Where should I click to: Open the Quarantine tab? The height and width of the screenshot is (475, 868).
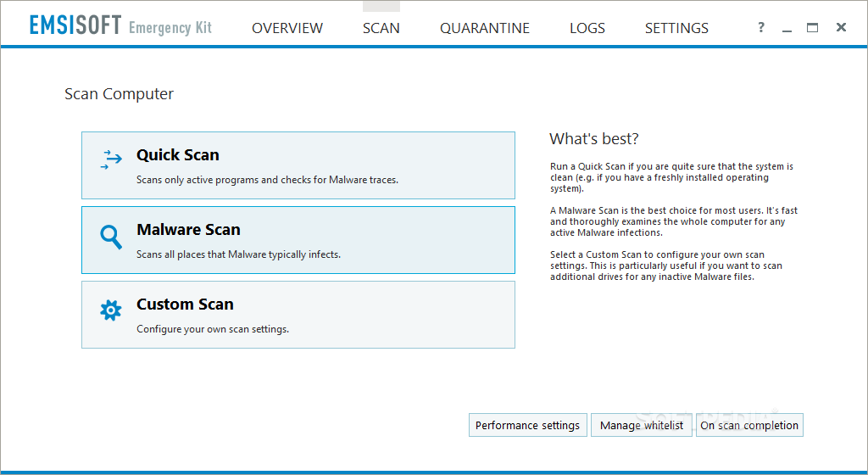[484, 28]
